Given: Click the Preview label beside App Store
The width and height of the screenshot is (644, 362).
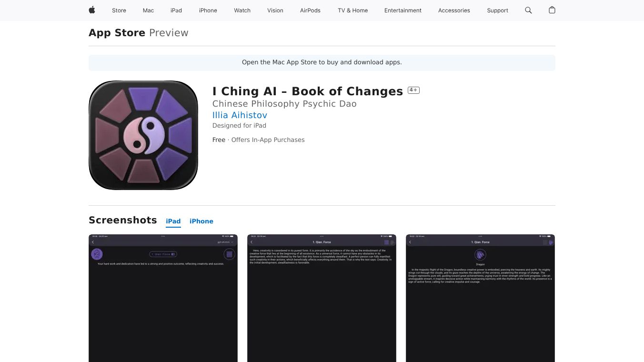Looking at the screenshot, I should (169, 33).
